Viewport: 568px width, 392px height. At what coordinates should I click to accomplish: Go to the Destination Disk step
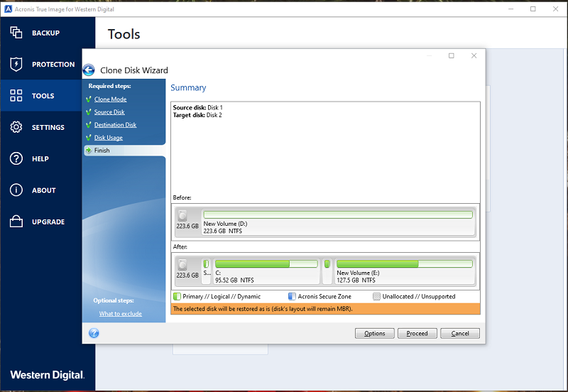115,124
